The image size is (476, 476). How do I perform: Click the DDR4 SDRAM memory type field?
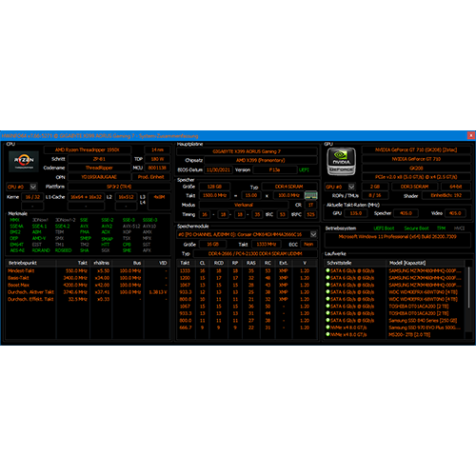click(289, 187)
